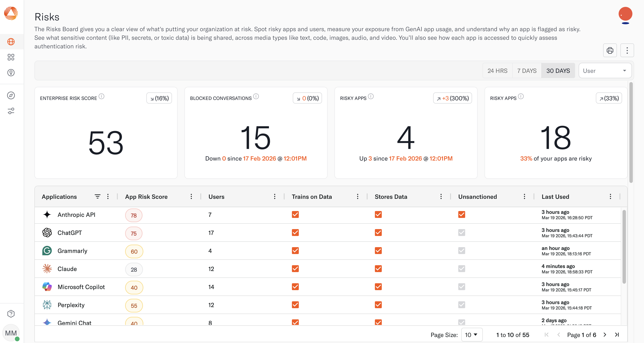Toggle Unsanctioned checkbox for Anthropic API
This screenshot has height=343, width=644.
pos(462,214)
